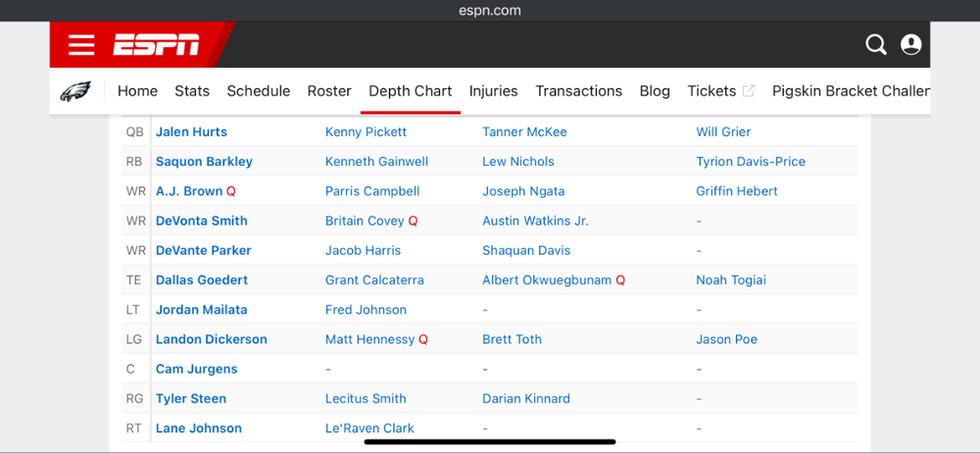This screenshot has height=453, width=980.
Task: Click the ESPN logo
Action: pos(156,44)
